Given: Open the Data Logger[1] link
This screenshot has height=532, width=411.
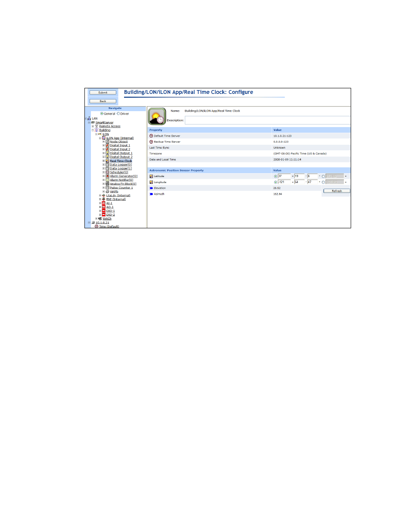Looking at the screenshot, I should pos(121,168).
